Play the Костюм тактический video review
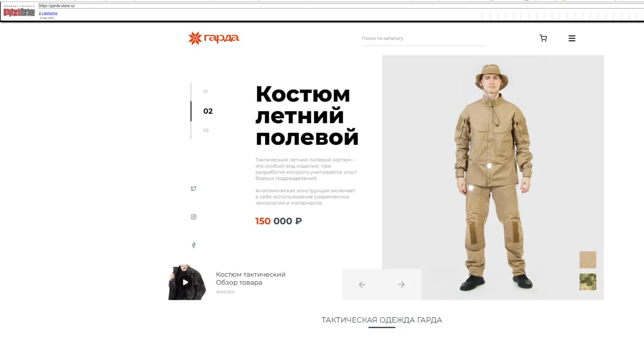 click(x=185, y=282)
